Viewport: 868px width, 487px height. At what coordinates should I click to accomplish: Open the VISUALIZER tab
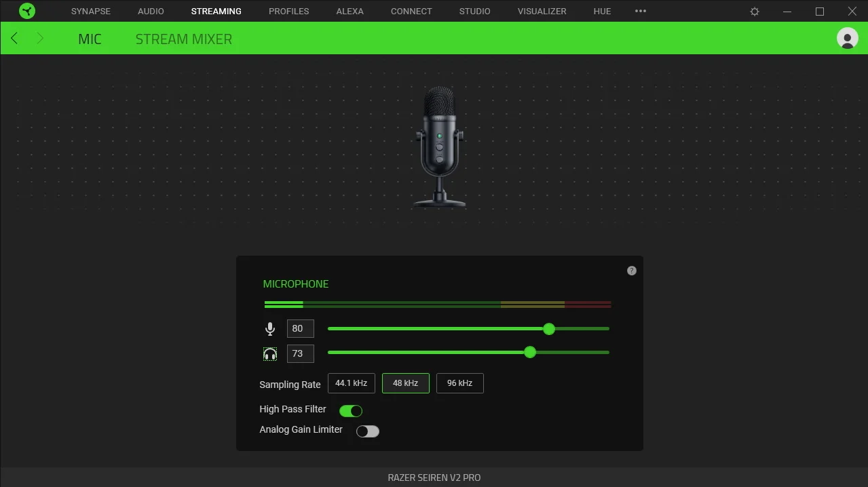[542, 12]
